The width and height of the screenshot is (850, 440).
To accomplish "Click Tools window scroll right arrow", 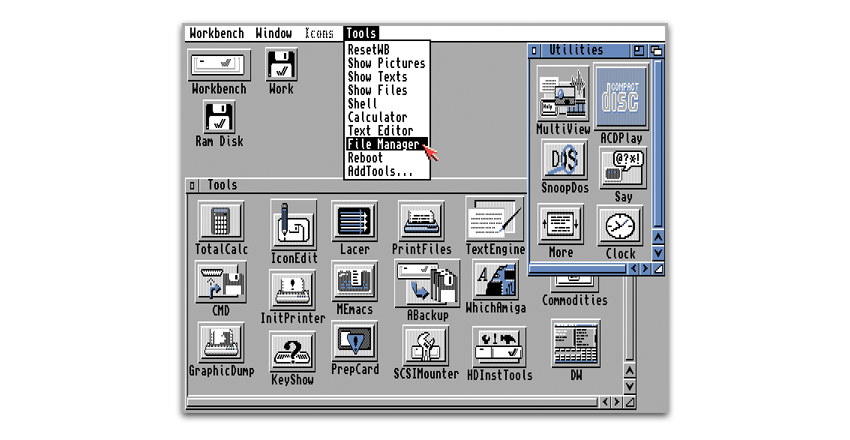I will (x=617, y=402).
